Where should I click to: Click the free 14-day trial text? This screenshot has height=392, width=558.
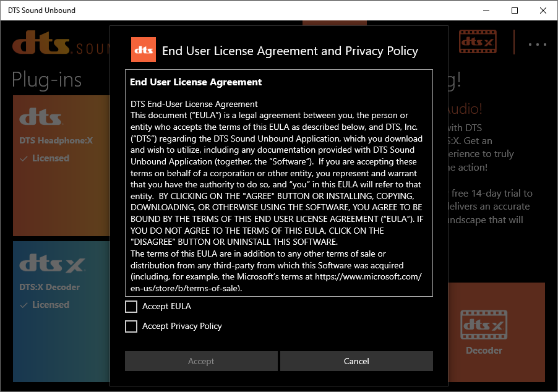(492, 194)
